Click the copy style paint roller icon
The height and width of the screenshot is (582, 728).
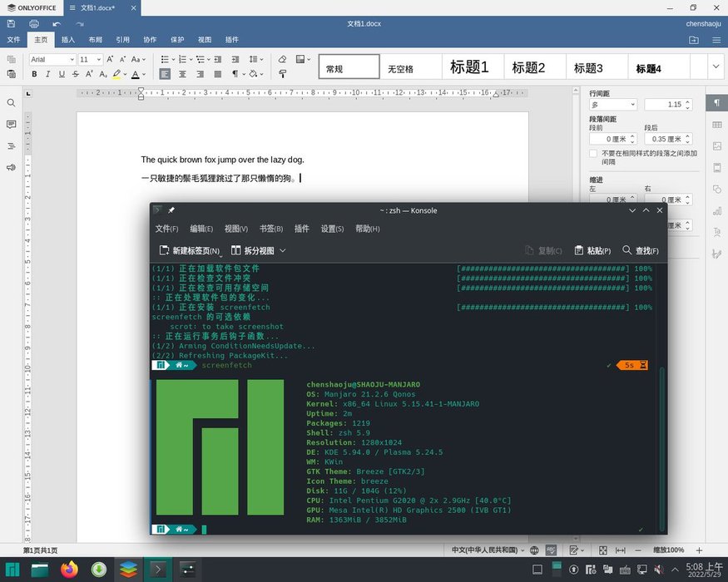pos(282,74)
